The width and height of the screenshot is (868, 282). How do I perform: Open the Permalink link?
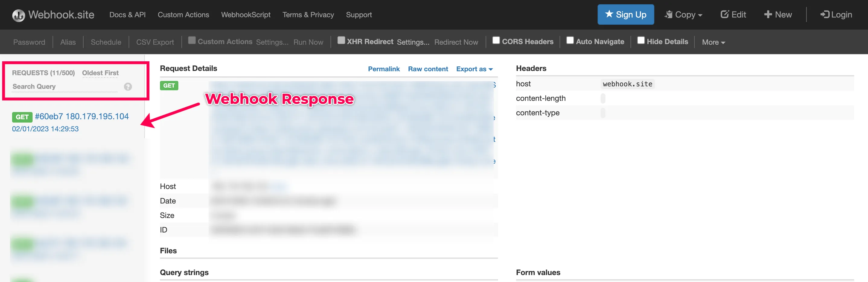click(x=384, y=69)
